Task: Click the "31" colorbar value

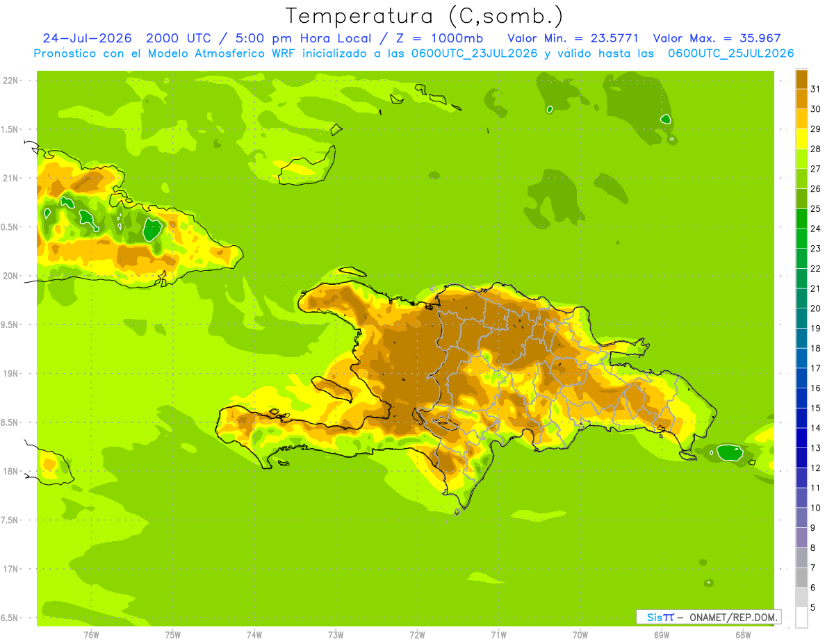Action: (816, 89)
